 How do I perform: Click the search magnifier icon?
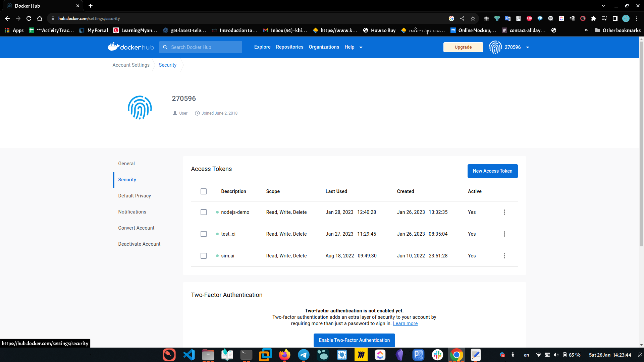coord(165,47)
